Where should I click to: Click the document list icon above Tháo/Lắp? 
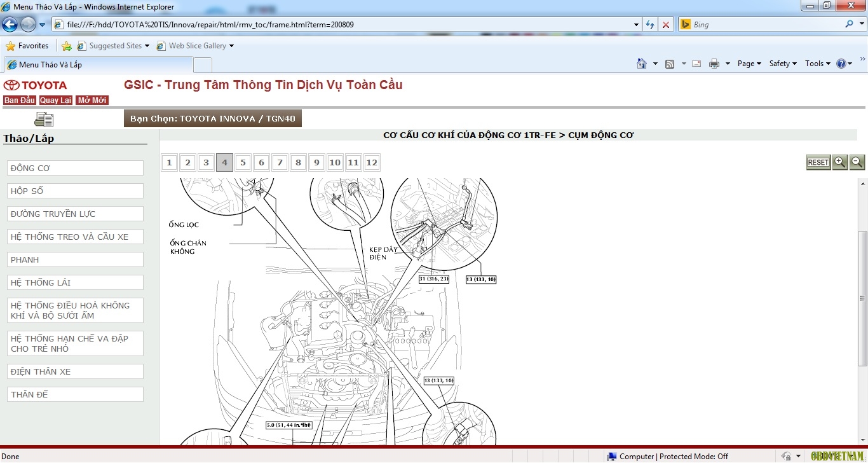(x=44, y=119)
